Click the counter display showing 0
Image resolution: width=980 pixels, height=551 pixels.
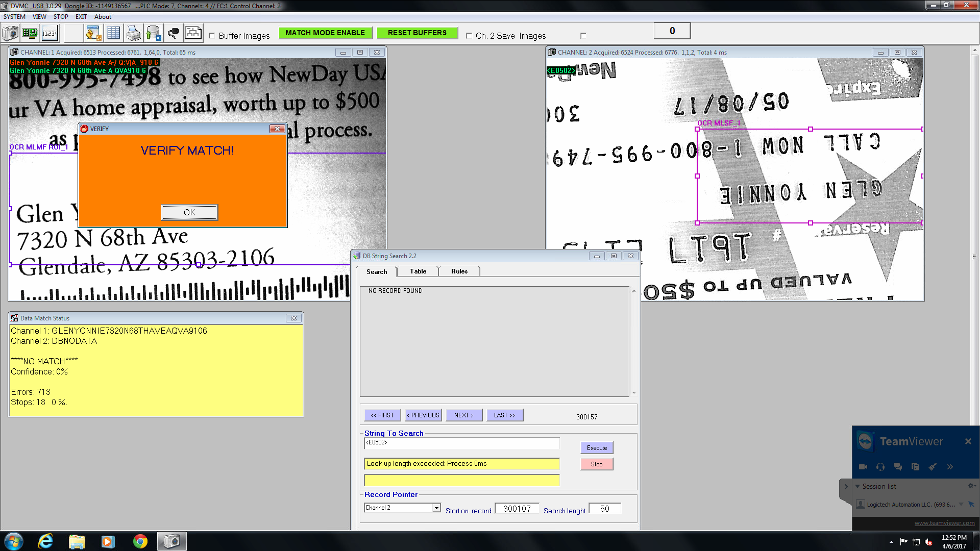[x=672, y=31]
